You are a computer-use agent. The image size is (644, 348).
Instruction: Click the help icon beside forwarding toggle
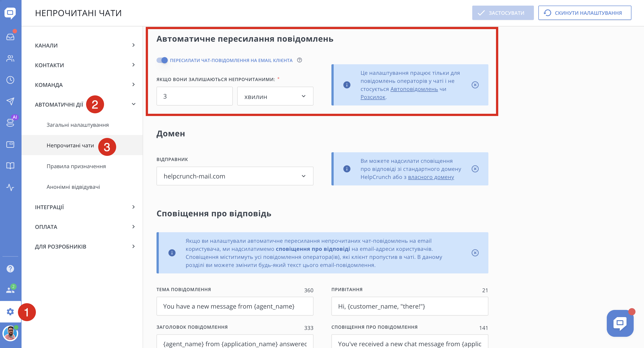tap(300, 60)
